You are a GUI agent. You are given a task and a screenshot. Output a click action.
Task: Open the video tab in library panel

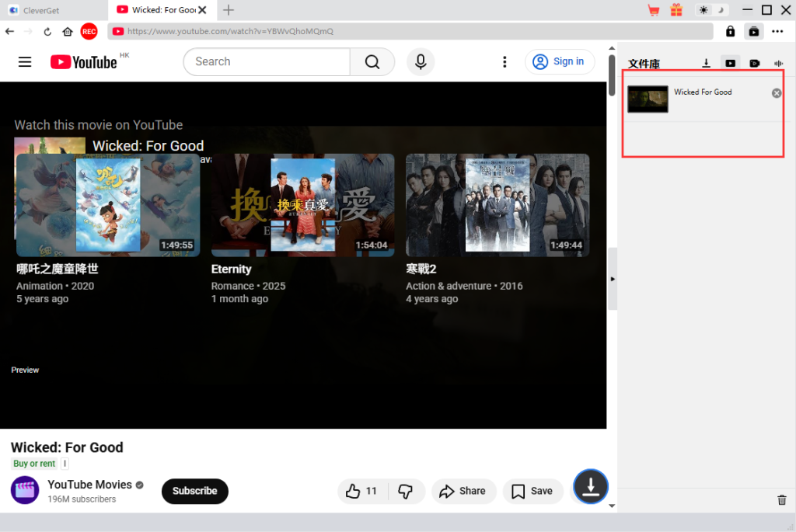[x=730, y=63]
